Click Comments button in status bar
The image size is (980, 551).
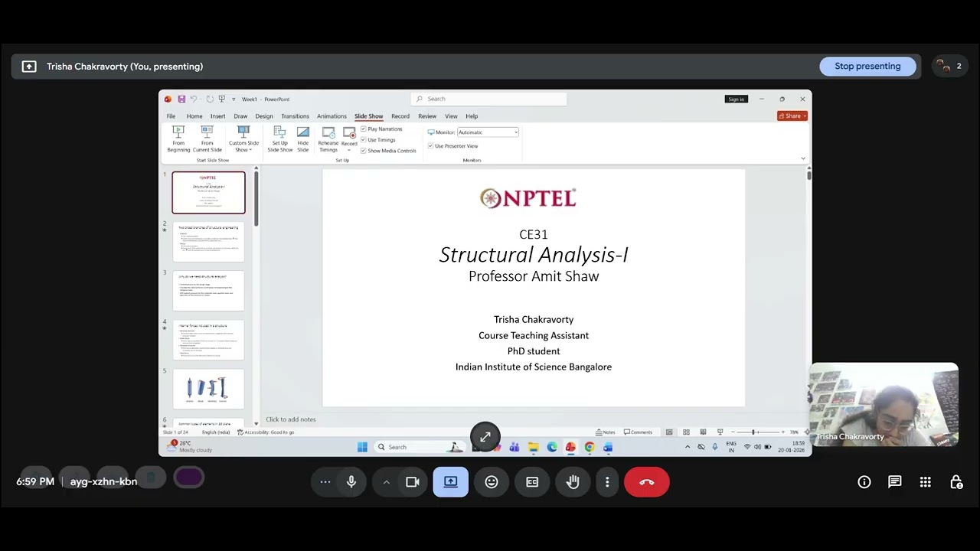click(638, 432)
